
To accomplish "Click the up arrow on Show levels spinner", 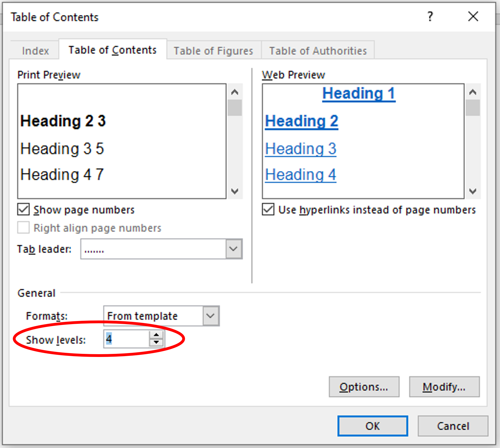I will tap(156, 335).
